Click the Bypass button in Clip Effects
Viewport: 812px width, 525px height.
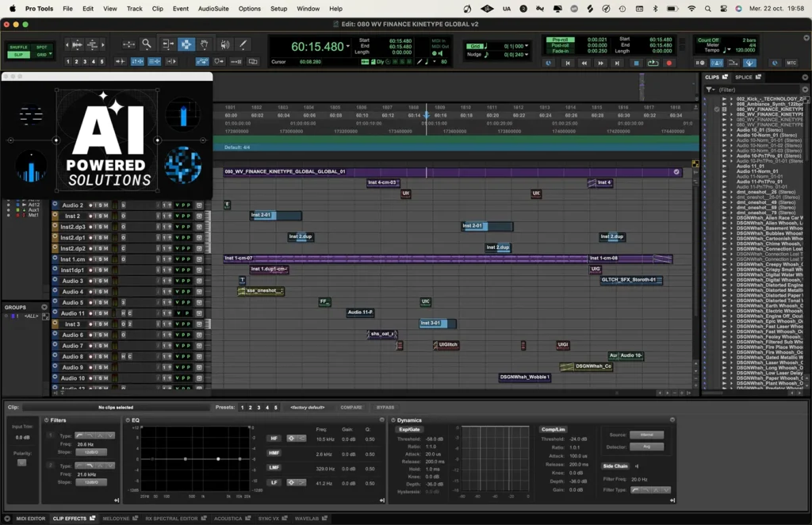click(385, 407)
